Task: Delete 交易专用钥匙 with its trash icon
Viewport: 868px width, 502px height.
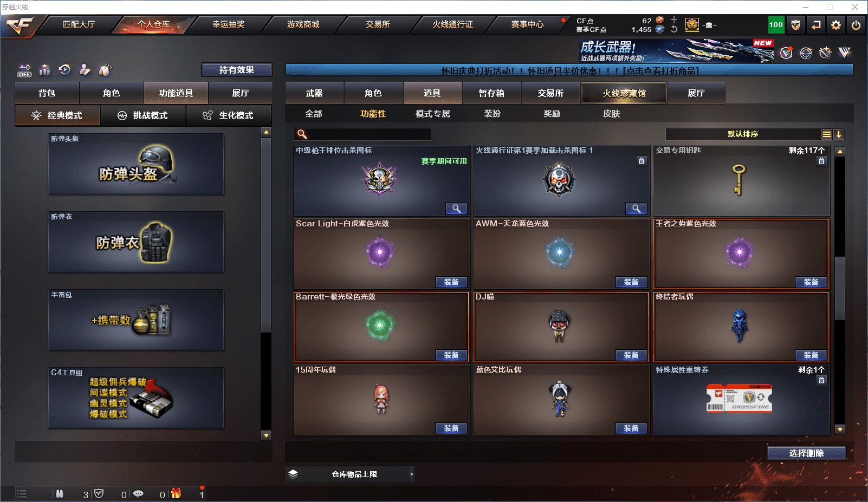Action: 821,161
